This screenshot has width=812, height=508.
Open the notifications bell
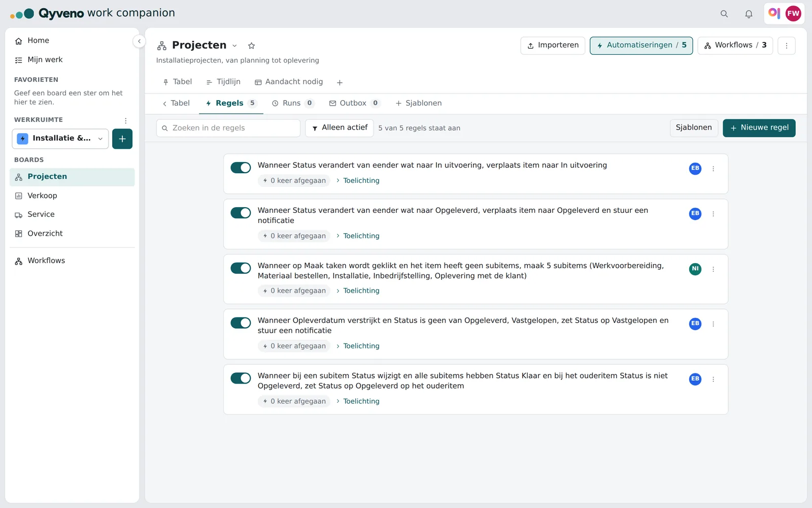(749, 14)
